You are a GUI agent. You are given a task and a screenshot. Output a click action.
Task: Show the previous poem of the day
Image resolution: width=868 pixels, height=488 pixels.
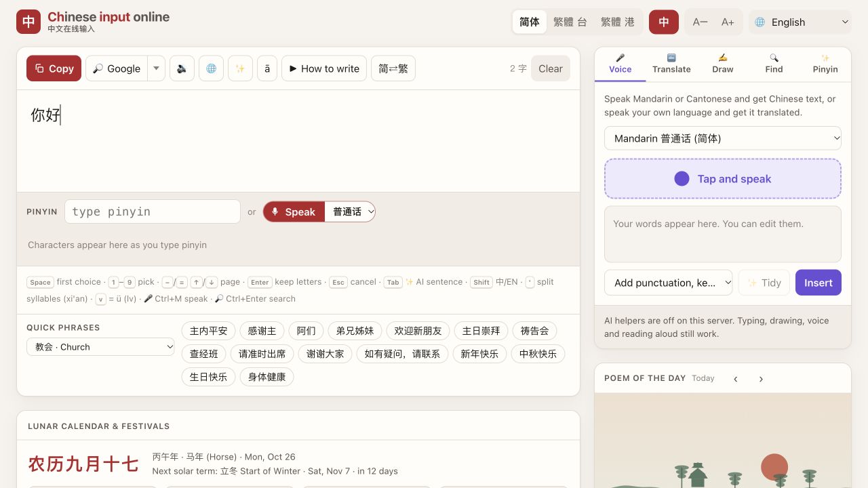736,379
